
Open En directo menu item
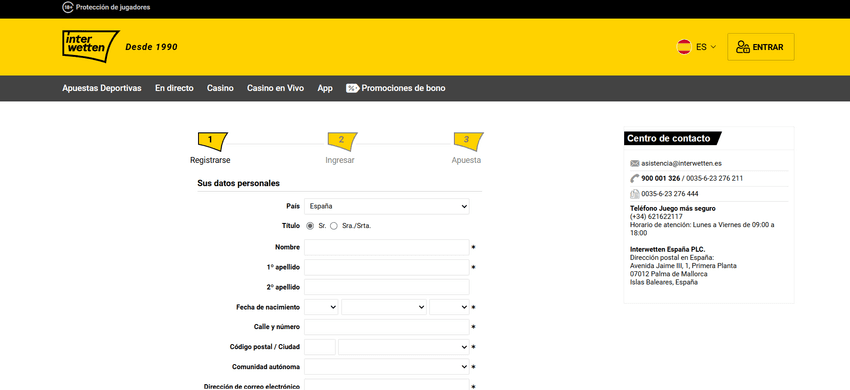[174, 88]
